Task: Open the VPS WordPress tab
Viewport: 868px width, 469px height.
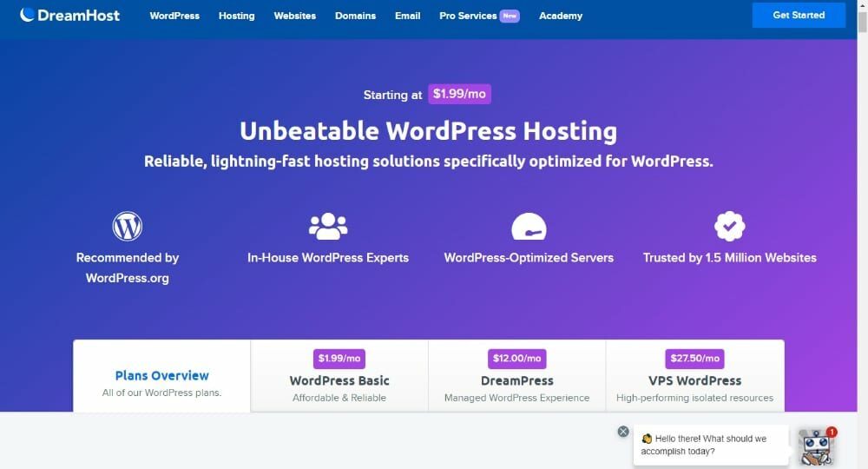Action: (694, 380)
